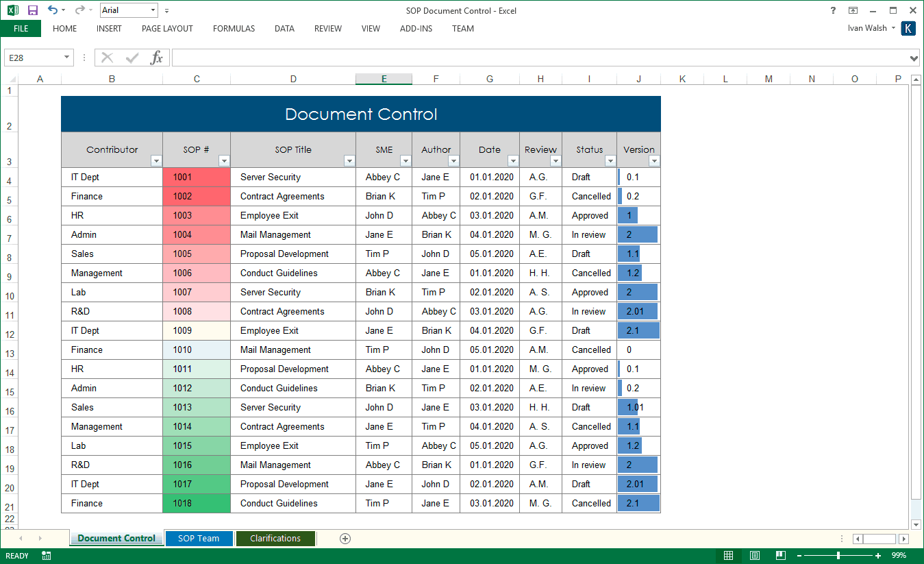Adjust the zoom slider in the status bar
This screenshot has height=564, width=924.
(x=837, y=556)
